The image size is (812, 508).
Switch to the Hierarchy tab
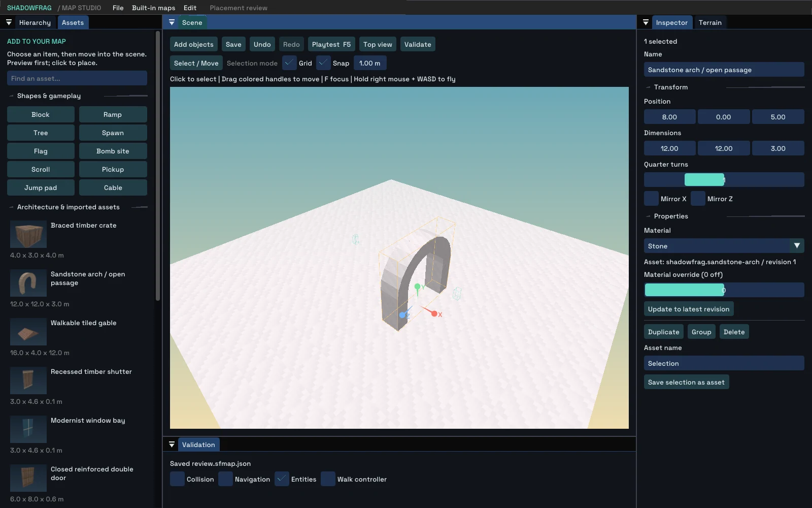tap(35, 22)
